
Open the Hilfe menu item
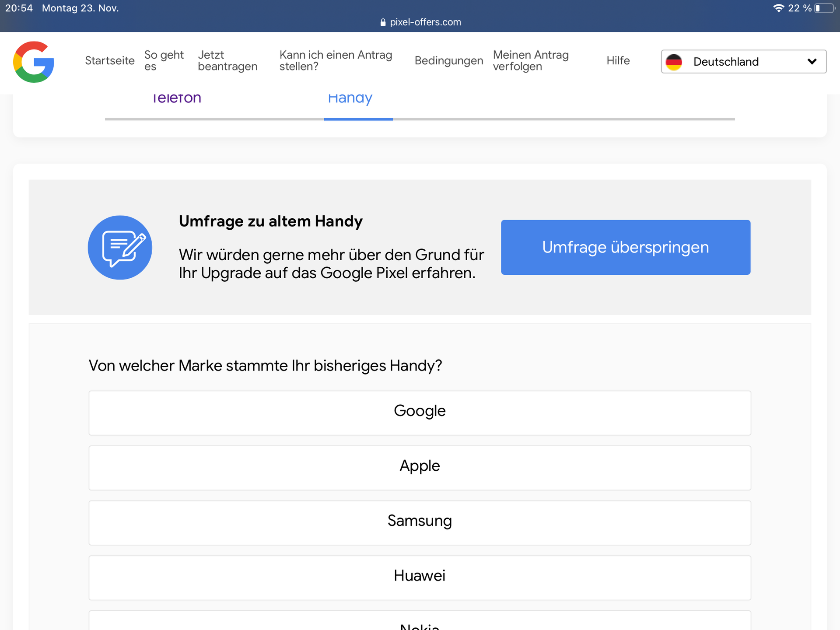618,60
